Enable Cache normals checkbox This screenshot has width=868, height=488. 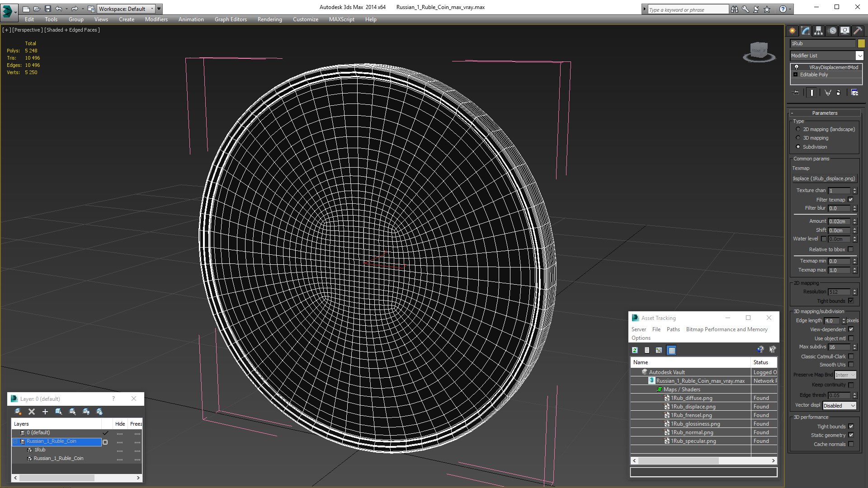(851, 444)
